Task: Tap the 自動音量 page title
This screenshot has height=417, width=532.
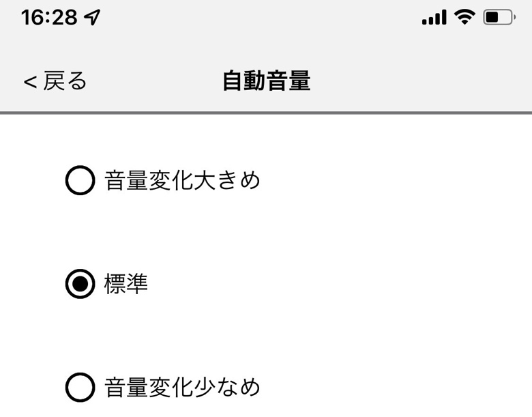Action: point(266,82)
